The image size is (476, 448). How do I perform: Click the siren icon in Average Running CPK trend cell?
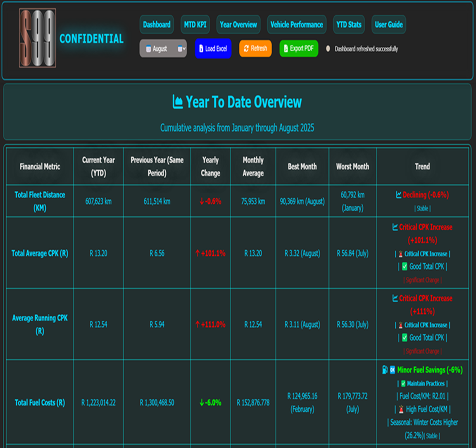(x=400, y=325)
